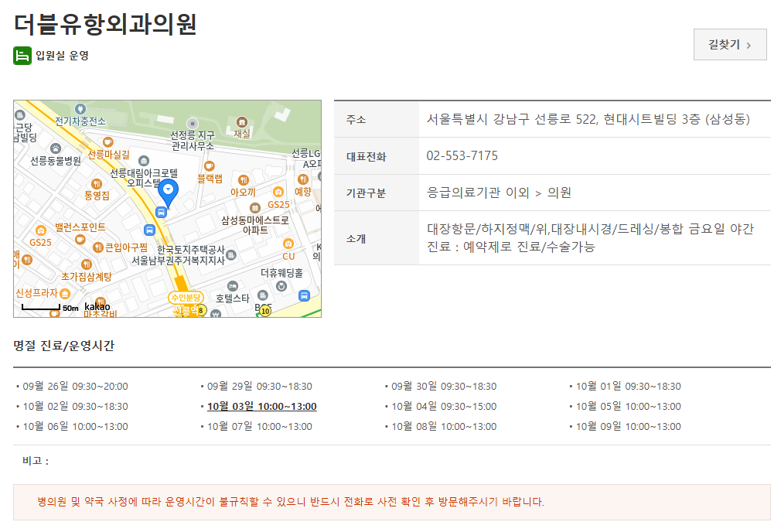Click the 아오끼 restaurant icon
This screenshot has width=781, height=532.
(x=243, y=180)
